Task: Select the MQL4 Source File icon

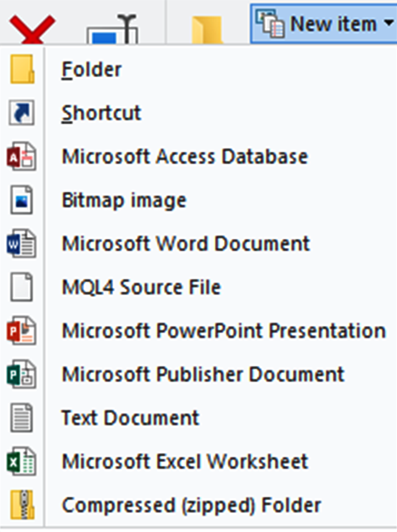Action: click(21, 287)
